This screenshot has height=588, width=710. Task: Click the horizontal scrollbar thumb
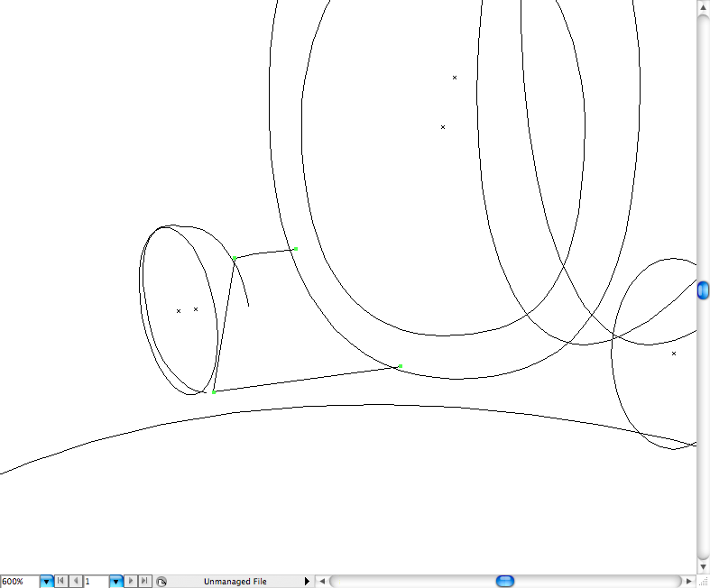click(505, 581)
